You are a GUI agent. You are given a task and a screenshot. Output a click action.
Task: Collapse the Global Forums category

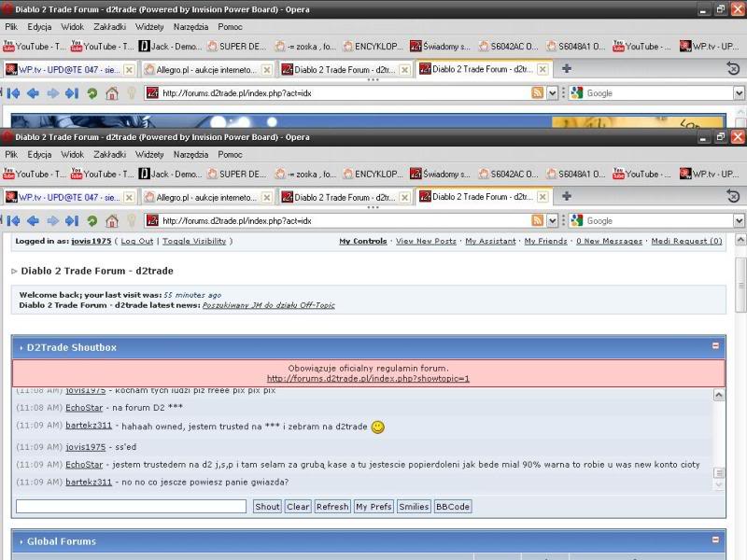click(x=716, y=540)
